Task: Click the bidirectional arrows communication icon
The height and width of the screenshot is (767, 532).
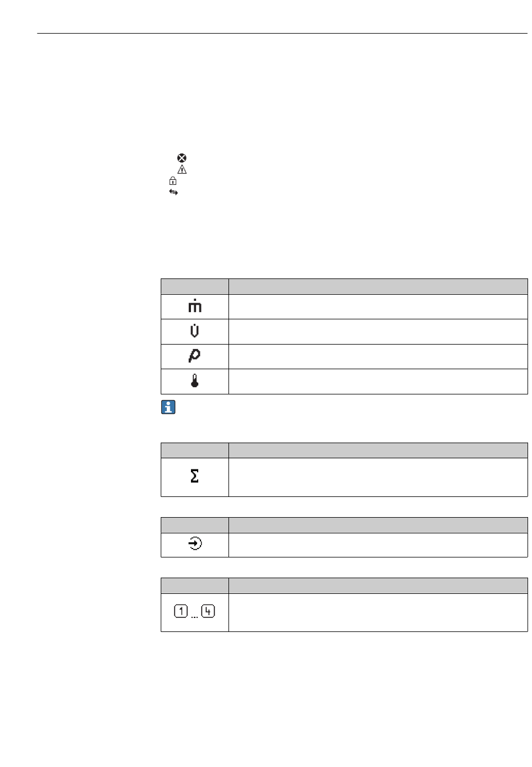Action: [174, 192]
